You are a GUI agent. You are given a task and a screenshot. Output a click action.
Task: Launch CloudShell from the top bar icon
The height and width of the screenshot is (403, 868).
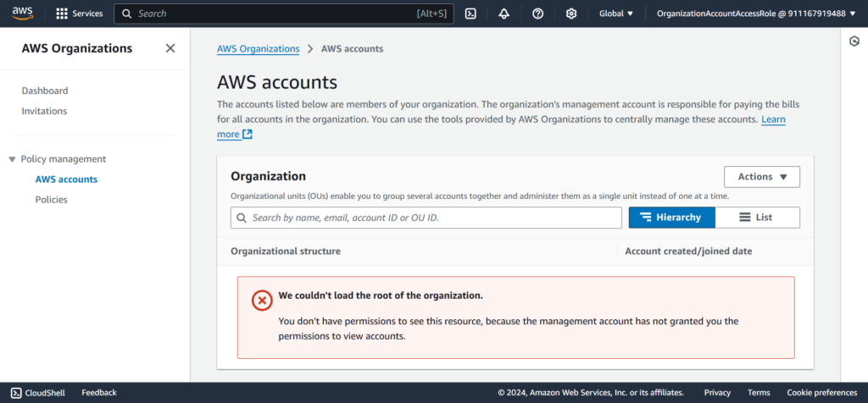coord(470,14)
